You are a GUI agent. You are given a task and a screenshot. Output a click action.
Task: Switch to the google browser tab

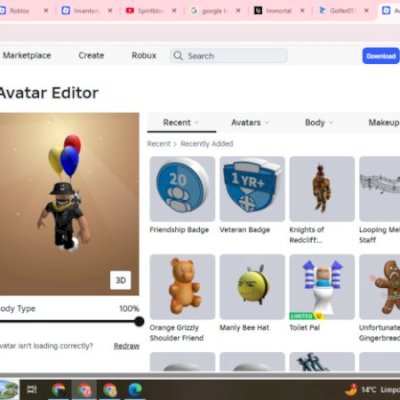[x=214, y=11]
